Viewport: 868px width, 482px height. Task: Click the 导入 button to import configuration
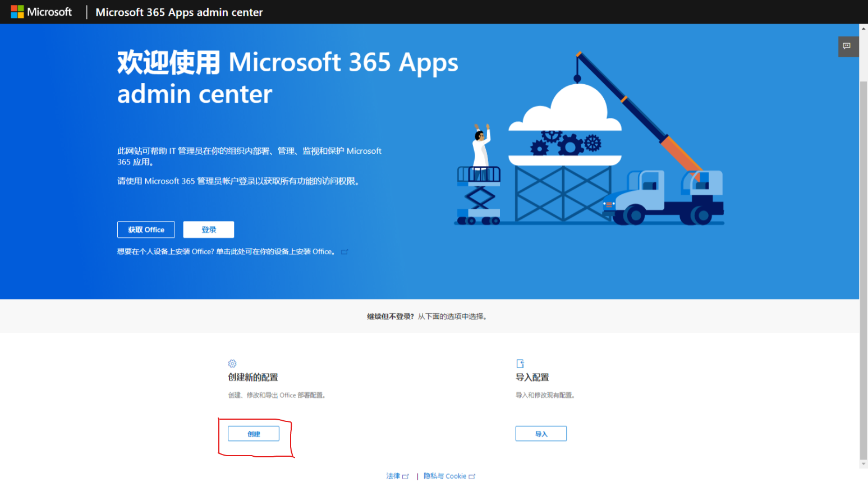coord(541,434)
